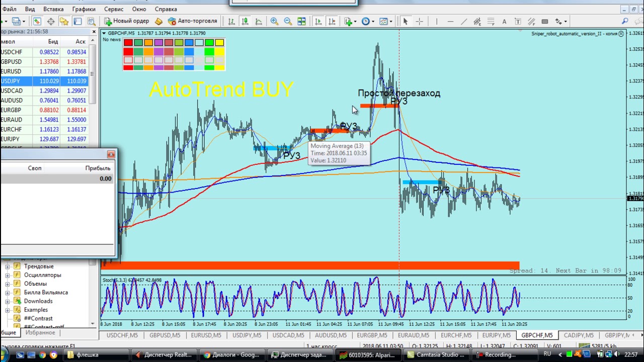Select the rectangle drawing tool
The height and width of the screenshot is (362, 644).
pyautogui.click(x=545, y=21)
